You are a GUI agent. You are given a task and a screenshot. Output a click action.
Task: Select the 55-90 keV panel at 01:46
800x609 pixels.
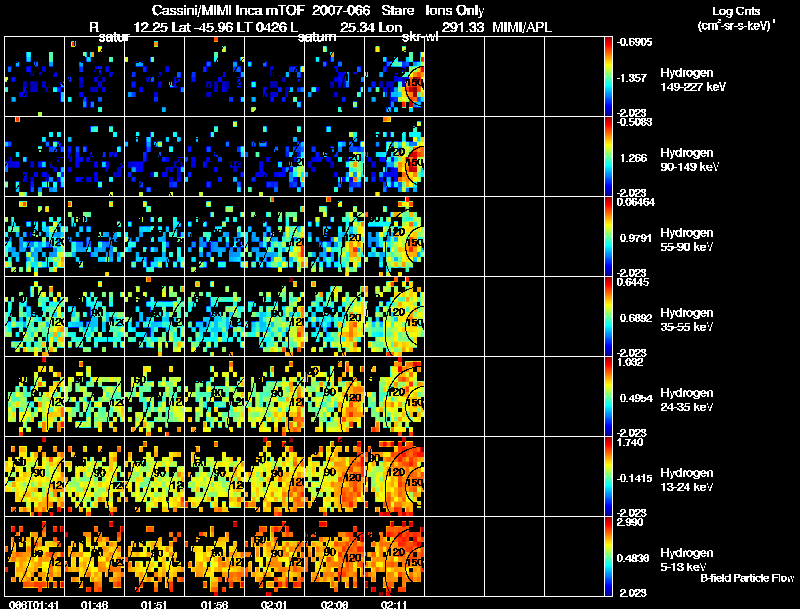[94, 237]
